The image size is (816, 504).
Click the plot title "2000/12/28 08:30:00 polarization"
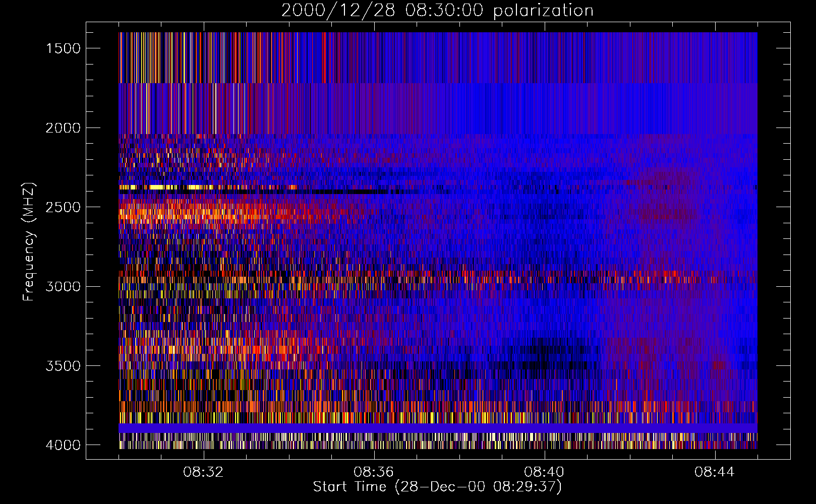tap(437, 11)
